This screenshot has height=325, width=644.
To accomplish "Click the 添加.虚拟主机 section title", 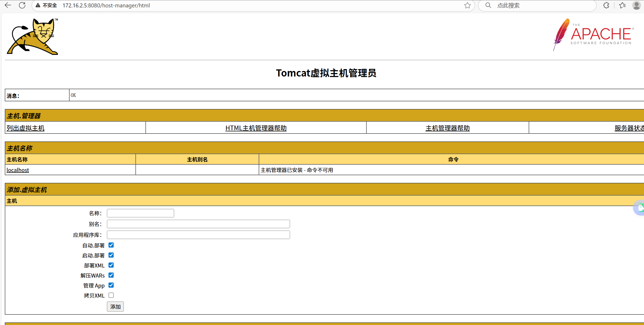I will click(27, 190).
